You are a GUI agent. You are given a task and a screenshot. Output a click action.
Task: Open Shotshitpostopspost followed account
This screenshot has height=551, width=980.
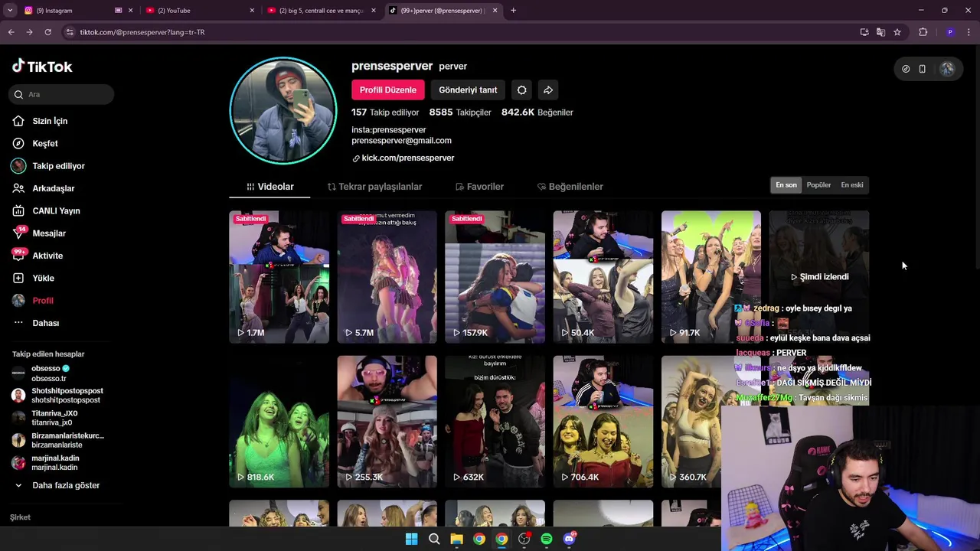point(67,396)
